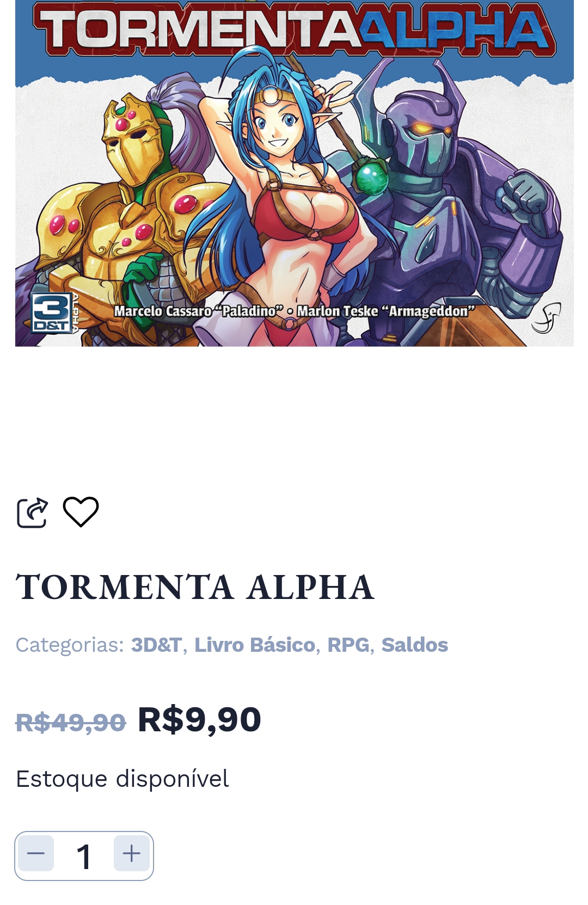The image size is (588, 905).
Task: Click the R$9,90 sale price
Action: 199,720
